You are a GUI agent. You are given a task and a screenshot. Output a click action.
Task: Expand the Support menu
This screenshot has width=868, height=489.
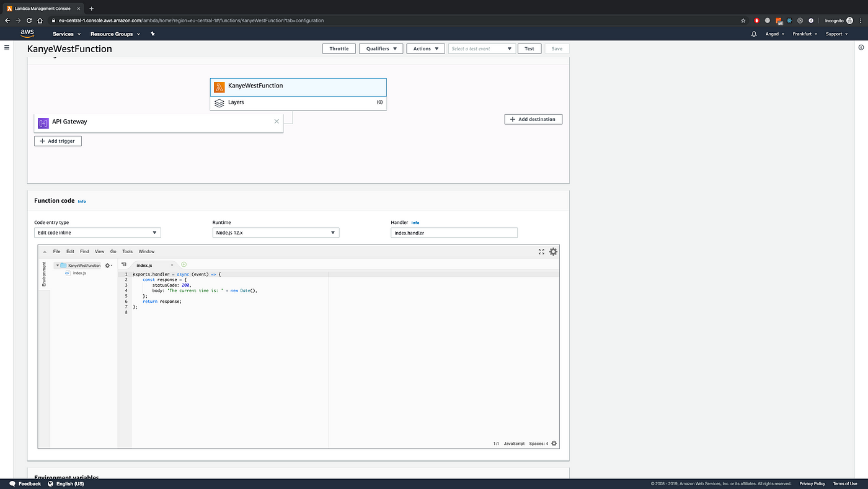pyautogui.click(x=837, y=34)
